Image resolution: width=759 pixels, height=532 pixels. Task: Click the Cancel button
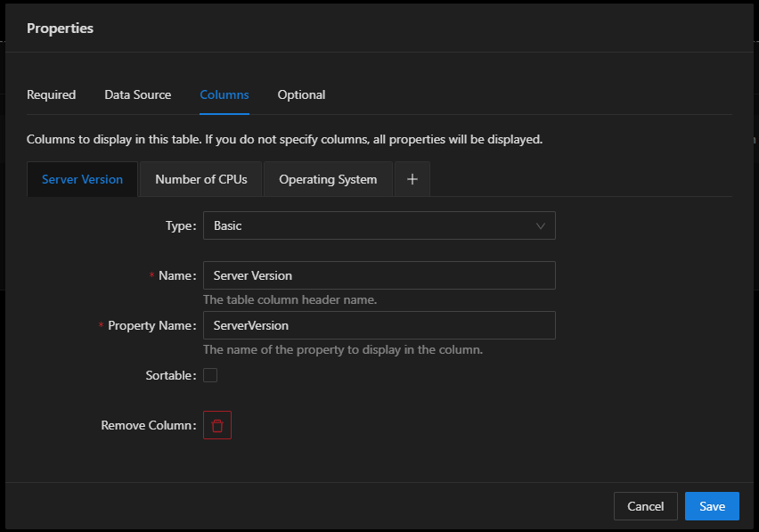coord(645,506)
